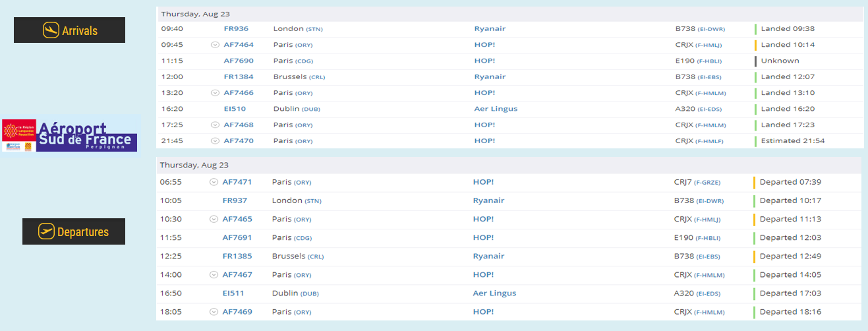Expand arrival flight AF7468 details
This screenshot has width=868, height=331.
tap(215, 125)
